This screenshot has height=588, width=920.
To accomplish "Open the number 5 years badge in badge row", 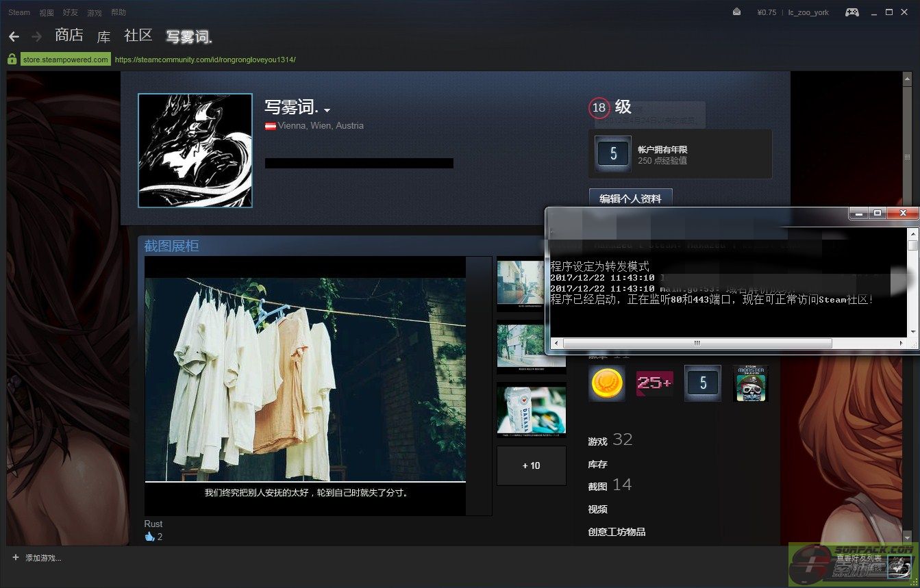I will click(703, 383).
